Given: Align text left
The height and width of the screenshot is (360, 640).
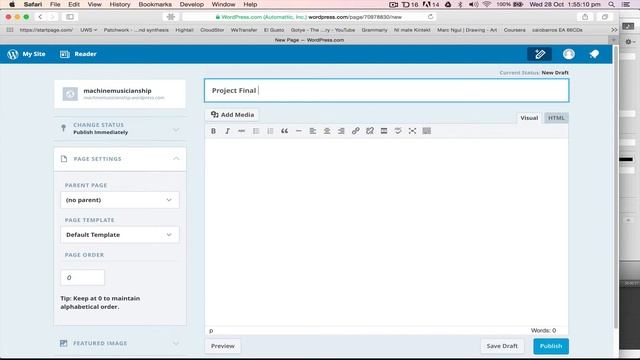Looking at the screenshot, I should click(313, 131).
